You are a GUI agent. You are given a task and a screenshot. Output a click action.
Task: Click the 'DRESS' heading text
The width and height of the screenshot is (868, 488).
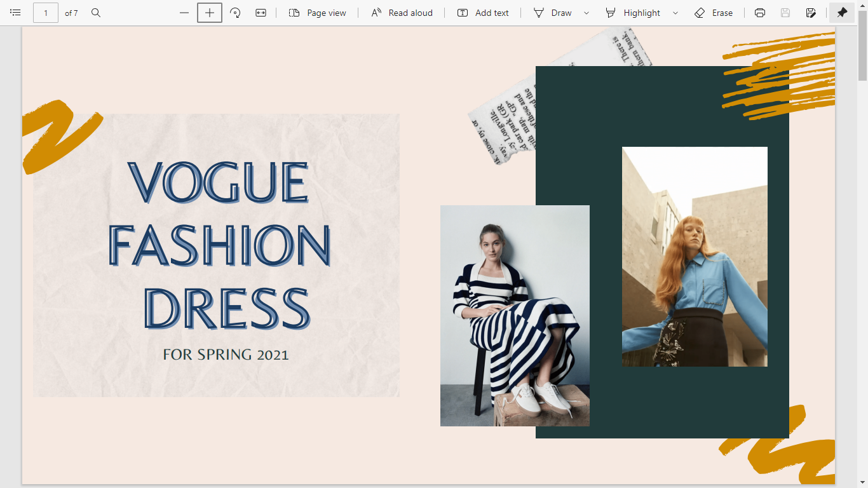click(x=227, y=308)
